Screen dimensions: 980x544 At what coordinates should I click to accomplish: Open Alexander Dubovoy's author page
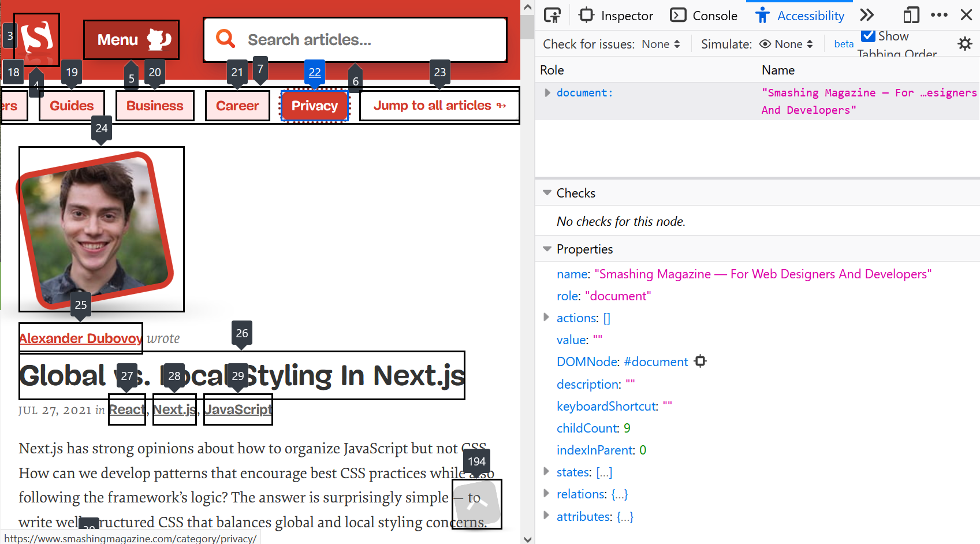tap(80, 338)
